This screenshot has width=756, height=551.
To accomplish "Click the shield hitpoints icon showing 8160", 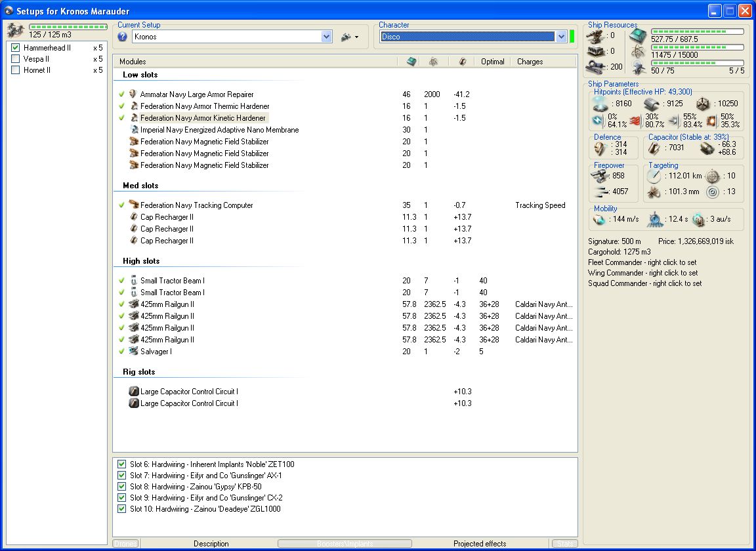I will point(600,104).
